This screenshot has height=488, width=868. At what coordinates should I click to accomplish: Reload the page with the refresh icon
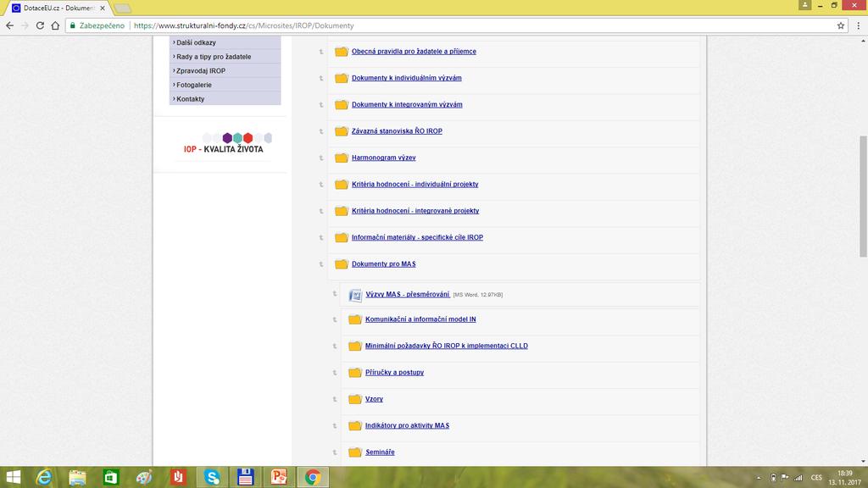pyautogui.click(x=40, y=25)
